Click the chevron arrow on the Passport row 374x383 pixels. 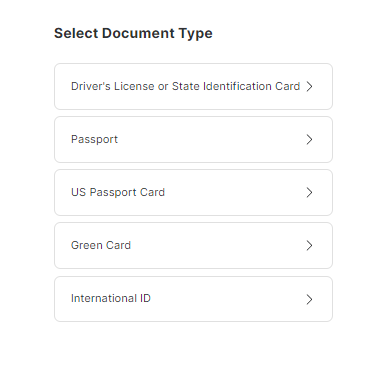pyautogui.click(x=309, y=139)
